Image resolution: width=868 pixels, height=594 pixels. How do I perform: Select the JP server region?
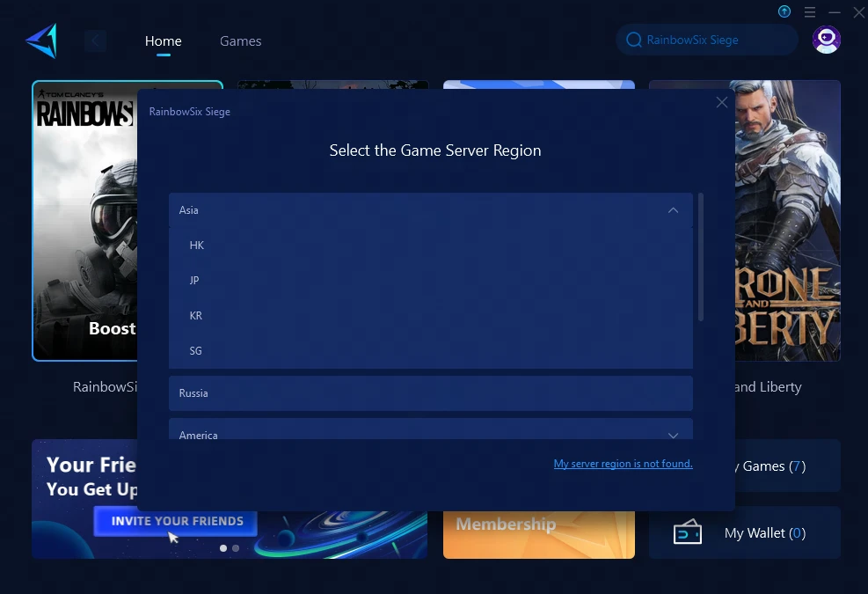[193, 280]
